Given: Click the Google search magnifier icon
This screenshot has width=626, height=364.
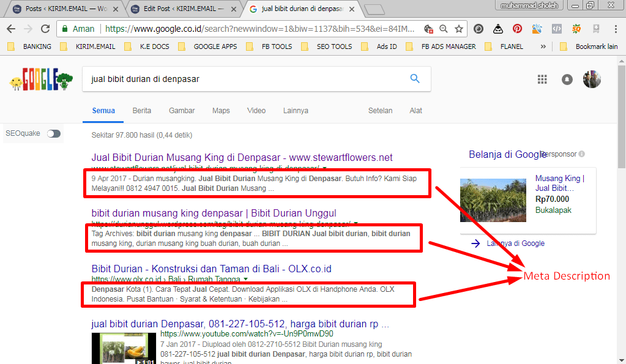Looking at the screenshot, I should click(x=415, y=78).
